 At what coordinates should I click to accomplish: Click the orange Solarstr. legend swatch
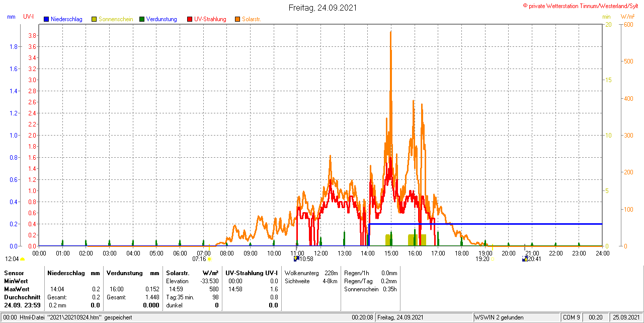[x=237, y=19]
